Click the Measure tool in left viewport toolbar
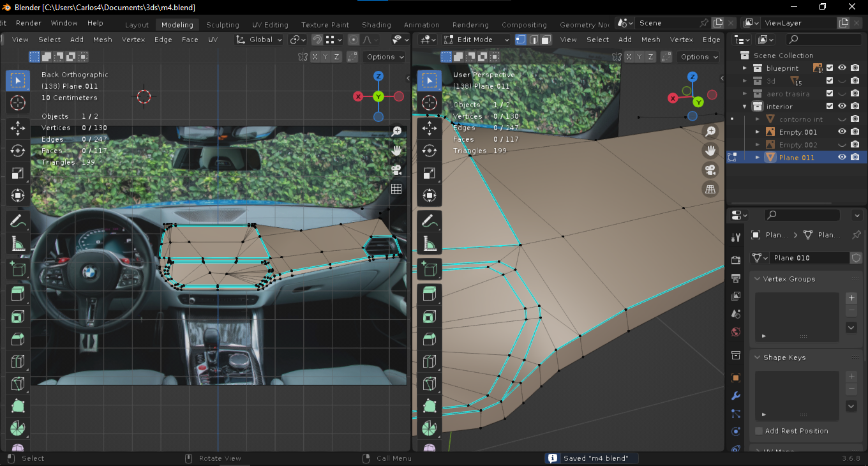Screen dimensions: 868x466 [x=18, y=243]
